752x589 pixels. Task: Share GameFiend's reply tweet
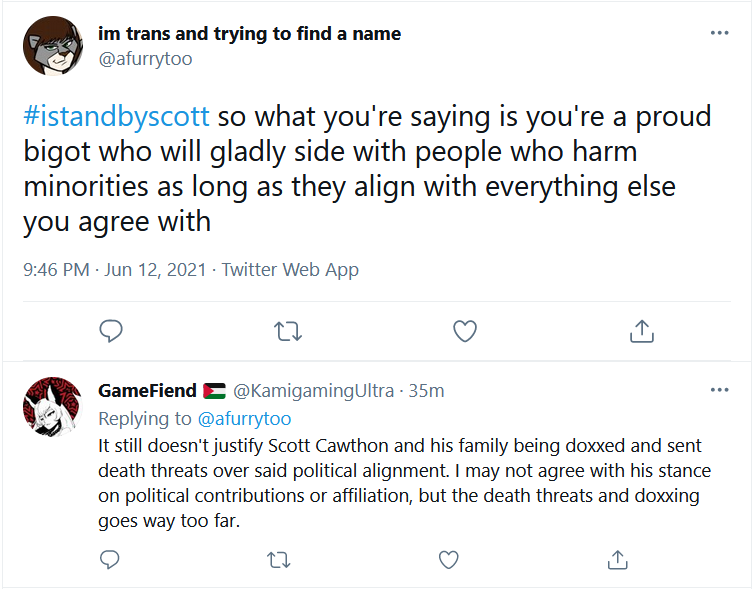618,560
